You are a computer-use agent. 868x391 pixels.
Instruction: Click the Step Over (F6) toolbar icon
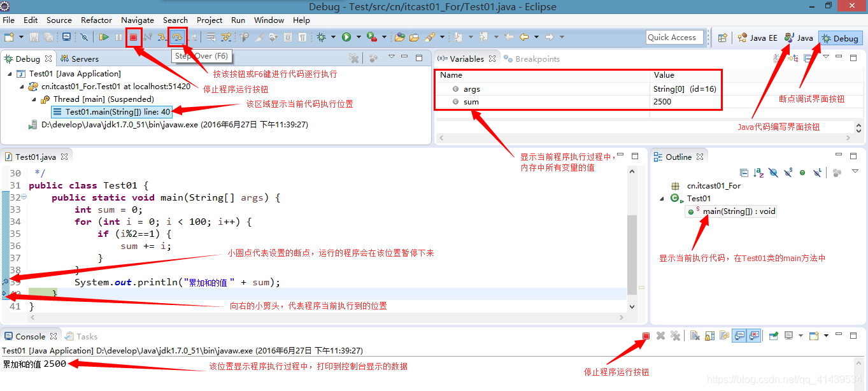pos(177,37)
